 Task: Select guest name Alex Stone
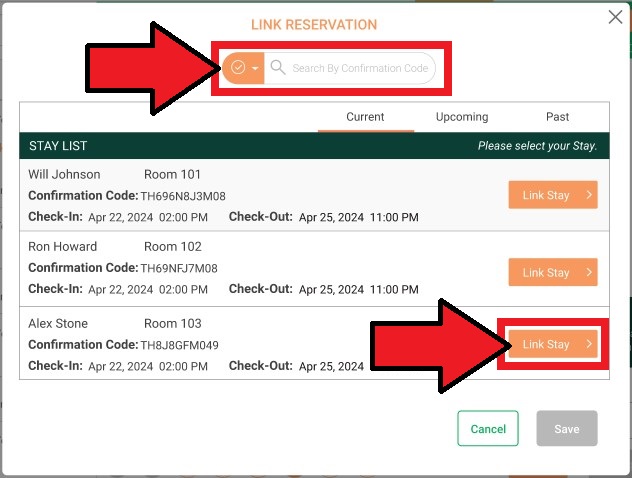(x=58, y=324)
